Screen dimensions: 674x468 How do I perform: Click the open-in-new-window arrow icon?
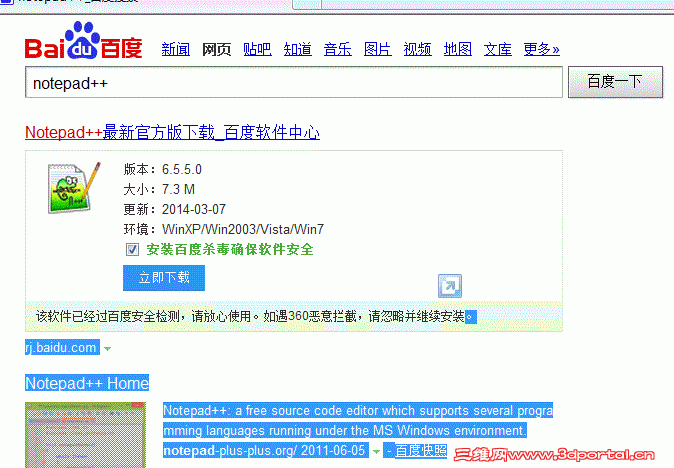click(x=450, y=286)
